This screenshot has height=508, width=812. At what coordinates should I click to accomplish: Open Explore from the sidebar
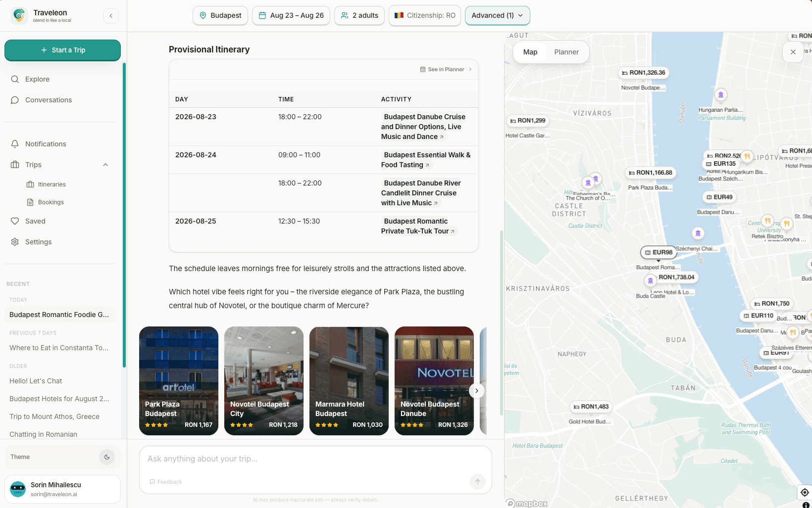pos(37,79)
